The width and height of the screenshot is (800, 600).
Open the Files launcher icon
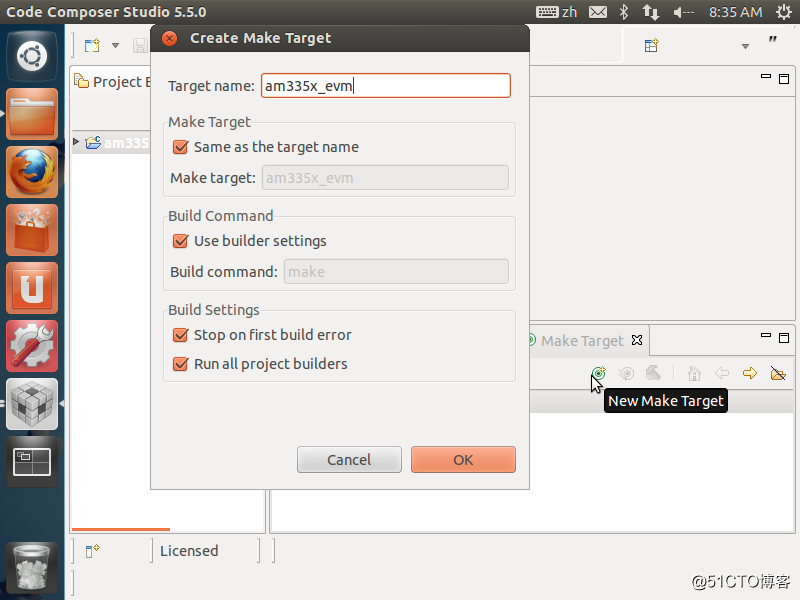pos(32,114)
